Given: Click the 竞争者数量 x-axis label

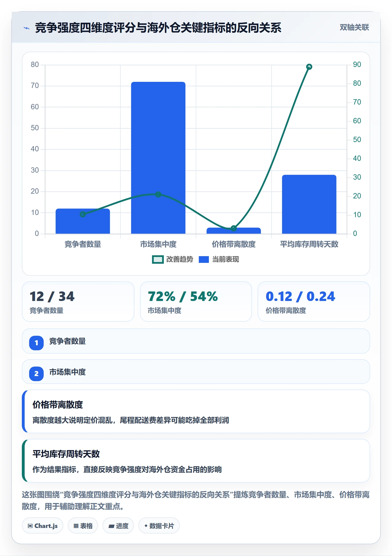Looking at the screenshot, I should click(83, 244).
